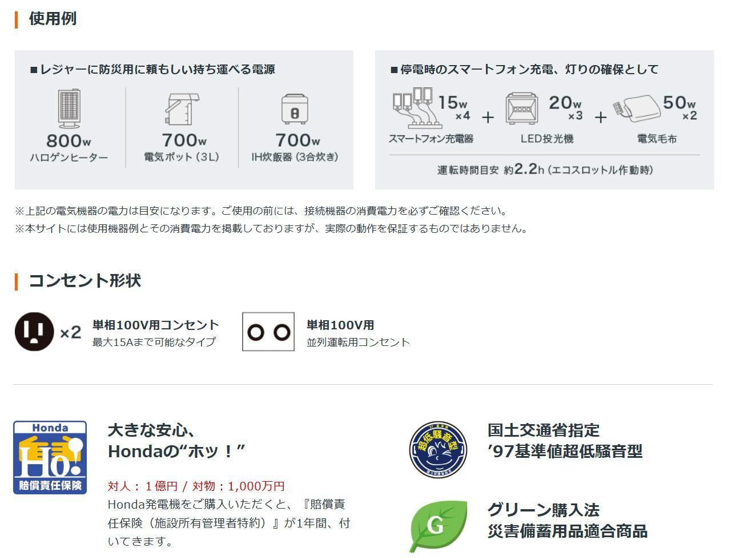Screen dimensions: 736x560
Task: Click the ultra-low noise certification badge
Action: (x=438, y=449)
